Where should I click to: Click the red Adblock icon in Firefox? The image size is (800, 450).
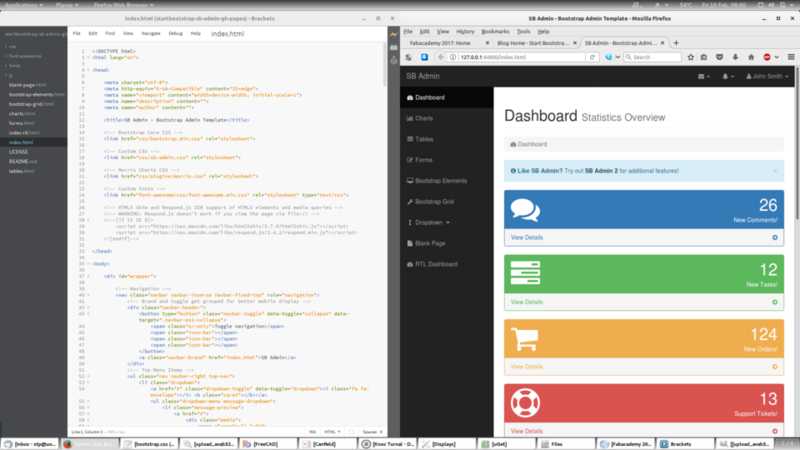(767, 57)
